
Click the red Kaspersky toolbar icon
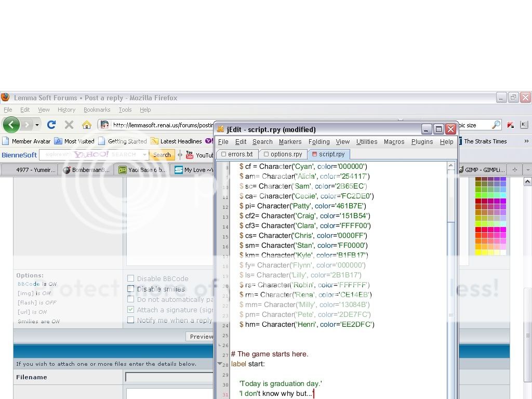point(510,125)
